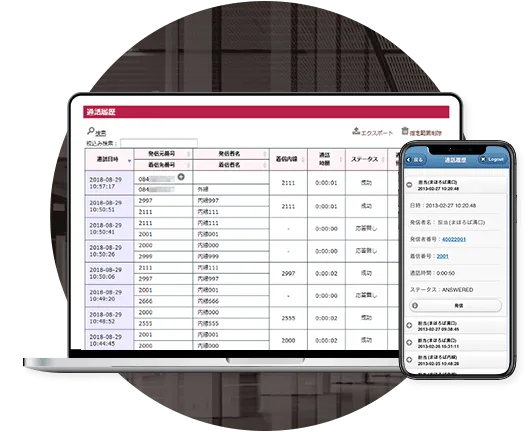Click the 通話履歴 title on phone header

pyautogui.click(x=455, y=160)
